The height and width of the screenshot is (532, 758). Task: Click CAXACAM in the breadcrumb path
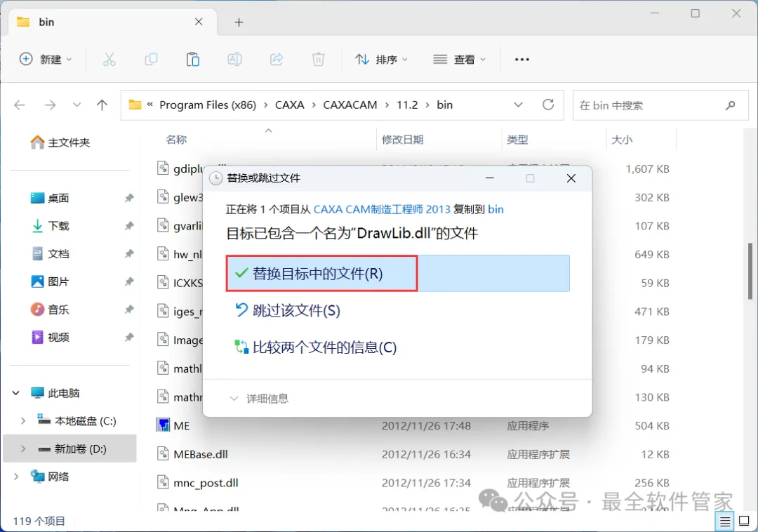[350, 105]
